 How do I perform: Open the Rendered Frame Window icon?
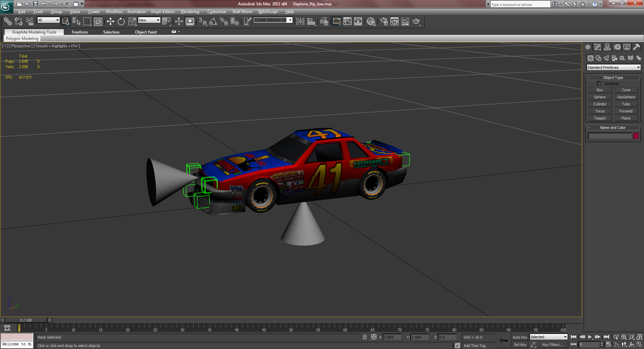[x=394, y=21]
